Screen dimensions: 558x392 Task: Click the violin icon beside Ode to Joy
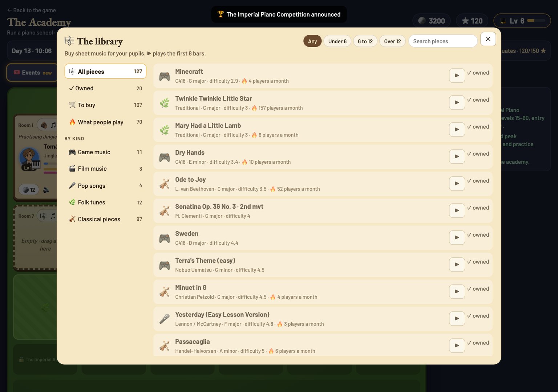pos(165,184)
